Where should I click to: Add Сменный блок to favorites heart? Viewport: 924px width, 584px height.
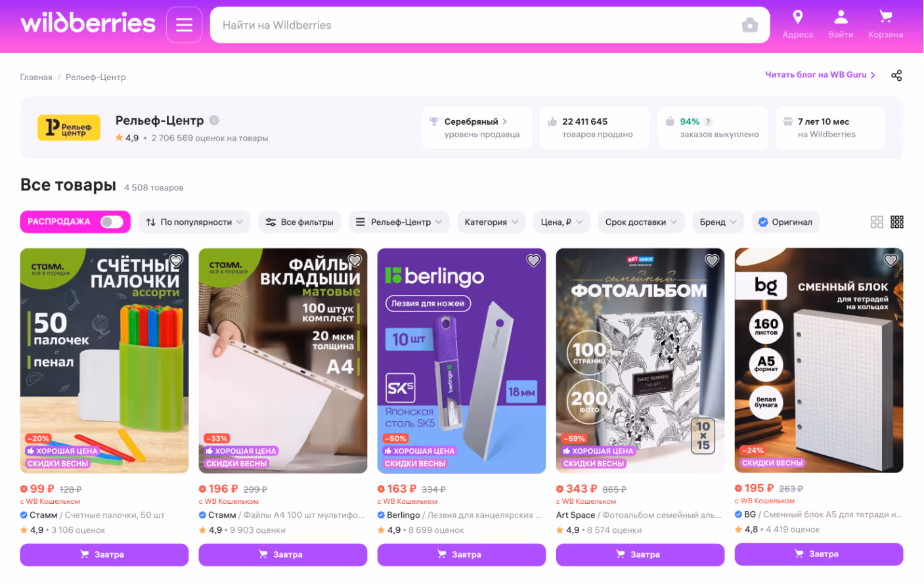891,260
